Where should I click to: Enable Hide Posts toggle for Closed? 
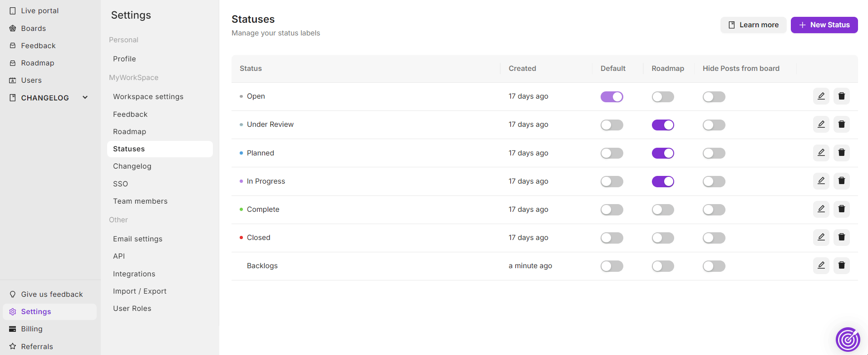pyautogui.click(x=714, y=238)
